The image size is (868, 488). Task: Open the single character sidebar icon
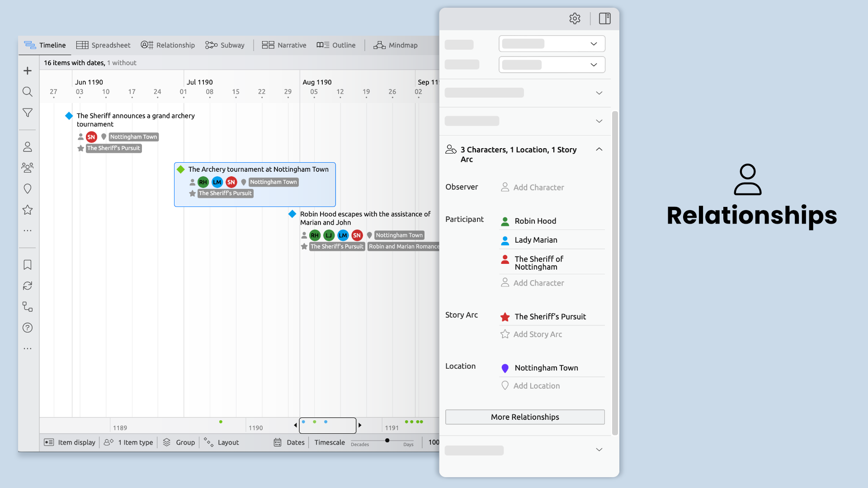coord(28,147)
